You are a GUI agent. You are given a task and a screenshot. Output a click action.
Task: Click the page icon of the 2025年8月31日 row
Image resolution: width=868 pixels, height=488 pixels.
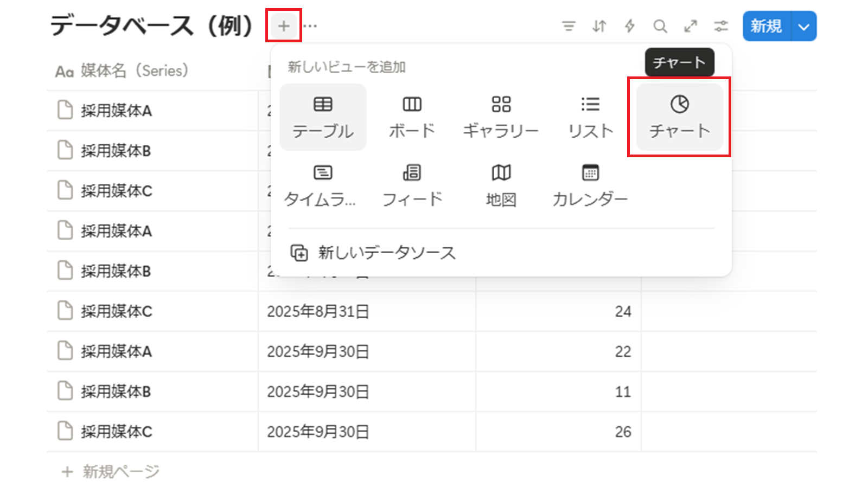65,311
